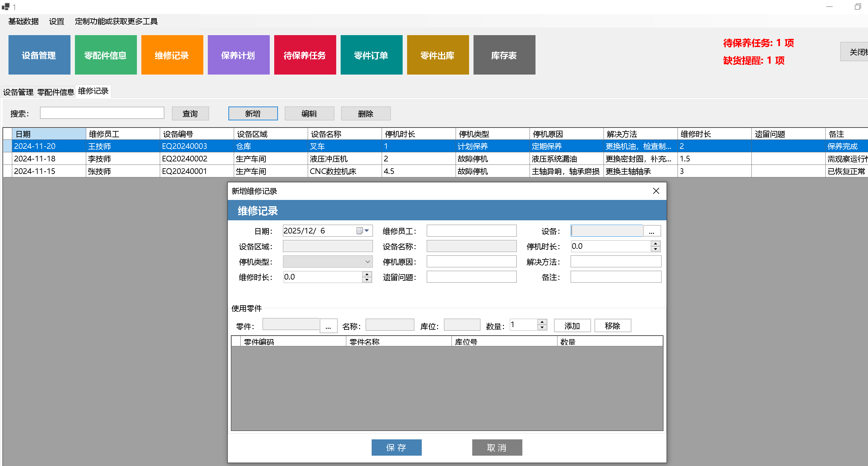Image resolution: width=868 pixels, height=466 pixels.
Task: Switch to the 零配件信息 tab
Action: coord(55,92)
